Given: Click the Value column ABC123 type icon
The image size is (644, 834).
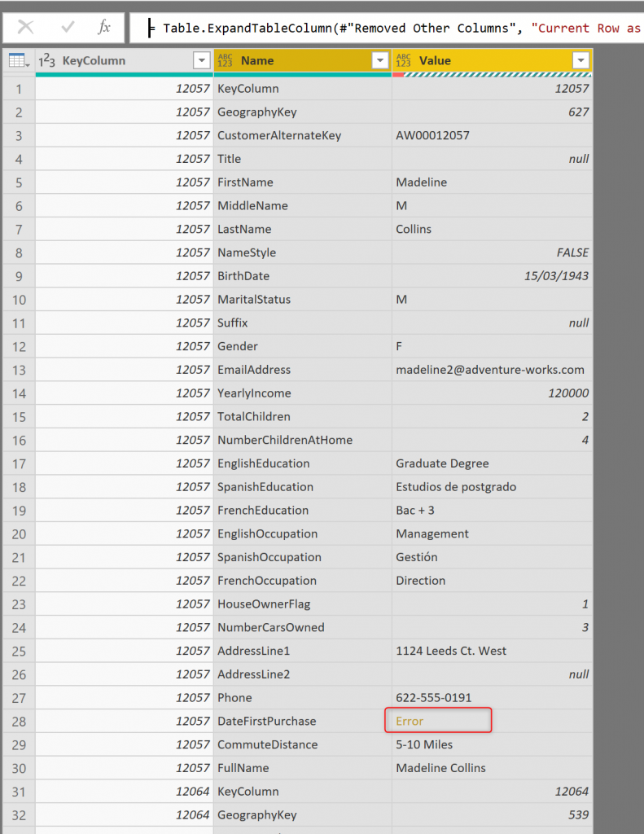Looking at the screenshot, I should point(404,61).
